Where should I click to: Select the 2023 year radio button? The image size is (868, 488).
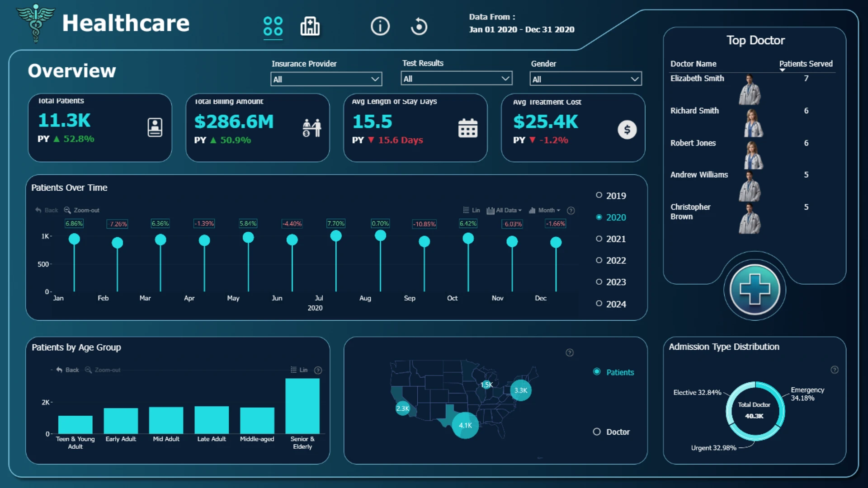point(611,282)
